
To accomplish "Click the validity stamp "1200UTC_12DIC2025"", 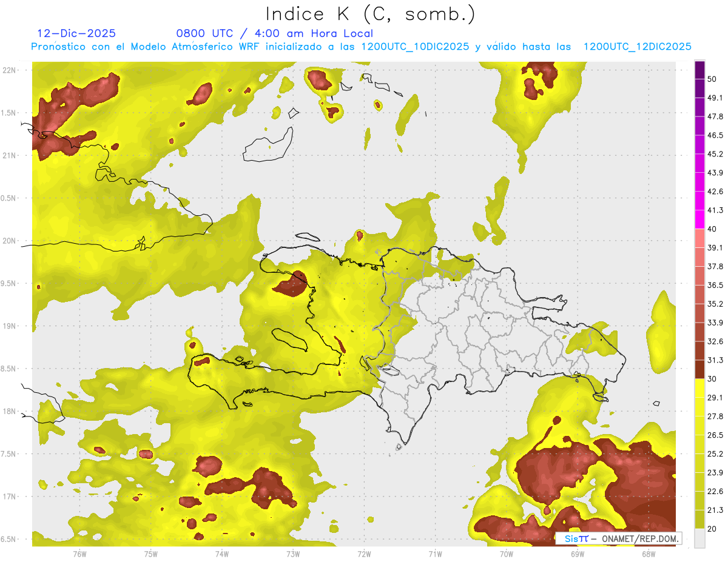I will (x=637, y=47).
